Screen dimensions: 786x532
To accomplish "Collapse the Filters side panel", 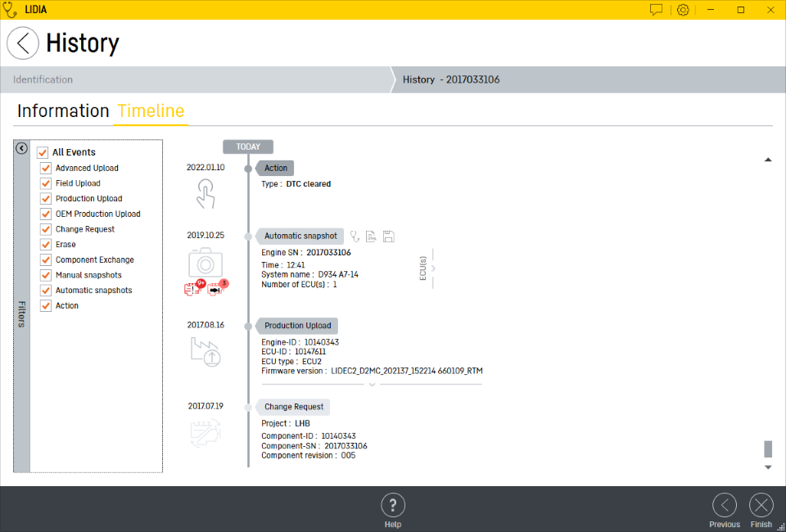I will click(x=22, y=149).
